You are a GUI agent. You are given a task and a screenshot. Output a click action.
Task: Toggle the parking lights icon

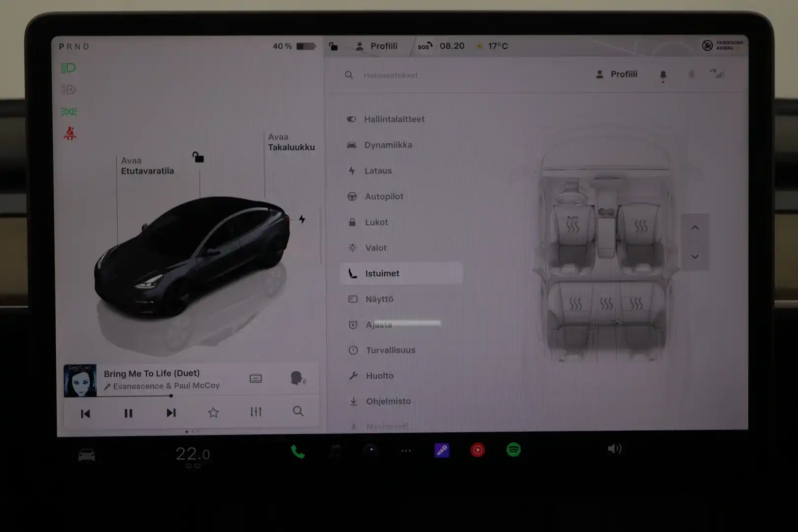pos(69,112)
